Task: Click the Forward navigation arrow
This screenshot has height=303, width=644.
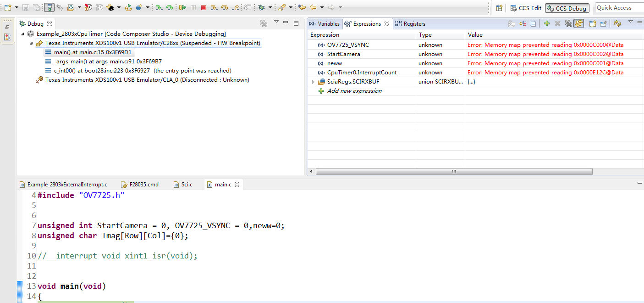Action: [331, 7]
